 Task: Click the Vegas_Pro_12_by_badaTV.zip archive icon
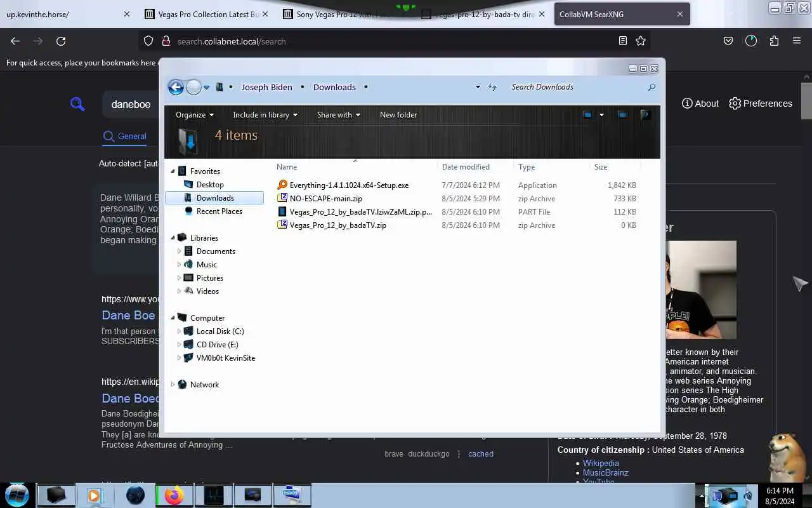[282, 225]
